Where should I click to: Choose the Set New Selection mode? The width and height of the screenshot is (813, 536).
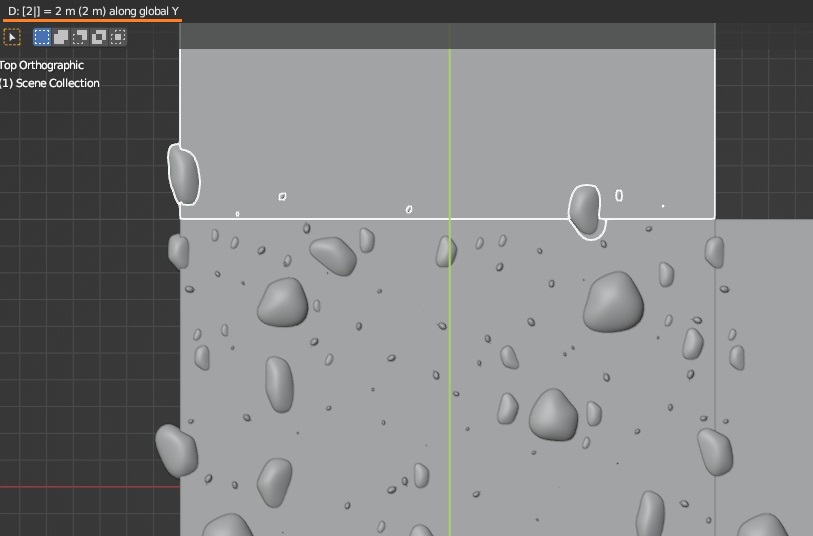click(42, 37)
